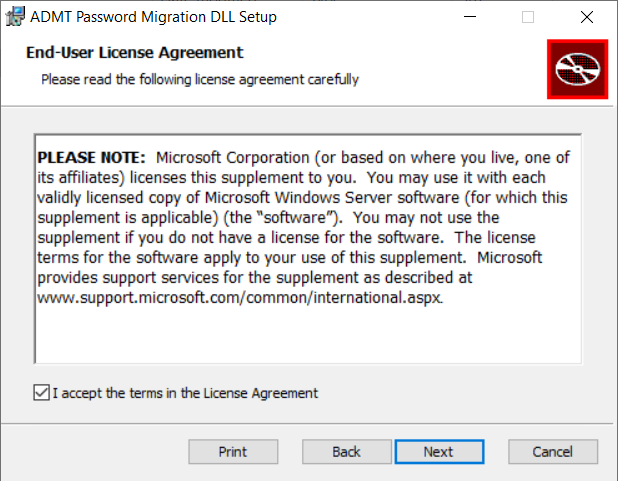Close the ADMT setup window

pos(586,17)
